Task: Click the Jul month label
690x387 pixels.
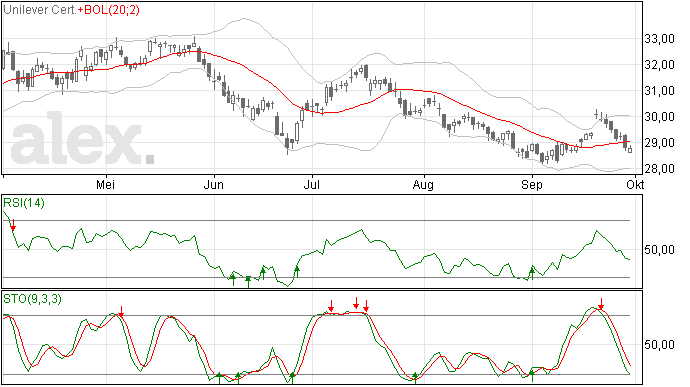Action: (x=312, y=185)
